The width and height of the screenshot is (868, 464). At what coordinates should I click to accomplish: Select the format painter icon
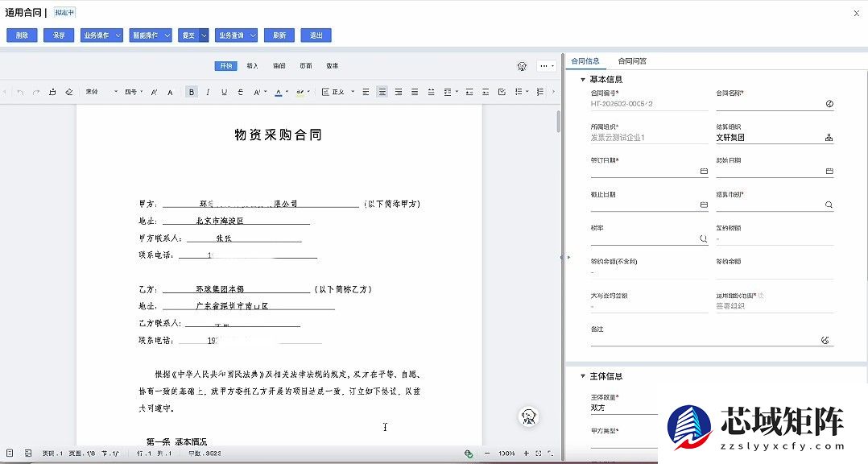[x=71, y=91]
